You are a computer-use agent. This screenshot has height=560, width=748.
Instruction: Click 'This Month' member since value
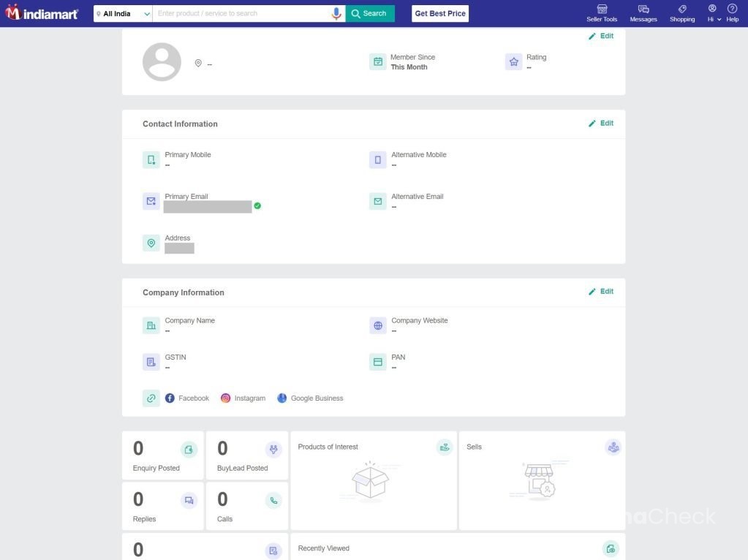click(409, 67)
